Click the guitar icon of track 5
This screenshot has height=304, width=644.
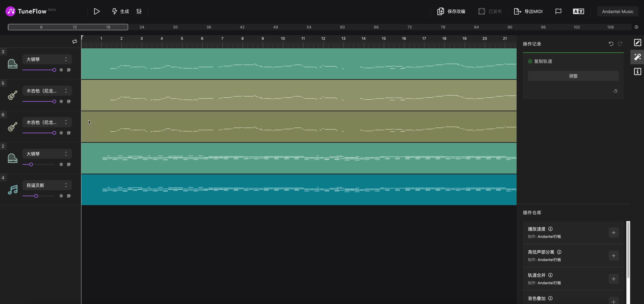pos(12,95)
